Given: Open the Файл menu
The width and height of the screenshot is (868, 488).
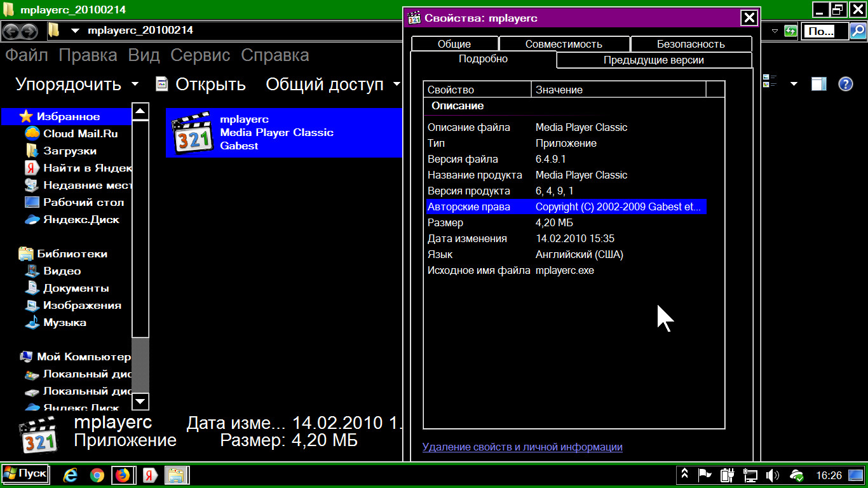Looking at the screenshot, I should (x=27, y=55).
